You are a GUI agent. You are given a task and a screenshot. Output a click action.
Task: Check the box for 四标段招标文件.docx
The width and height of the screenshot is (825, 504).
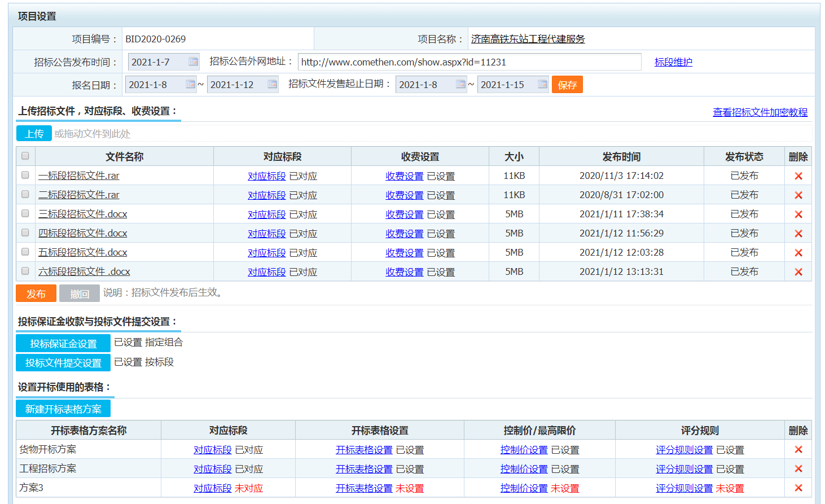point(25,233)
